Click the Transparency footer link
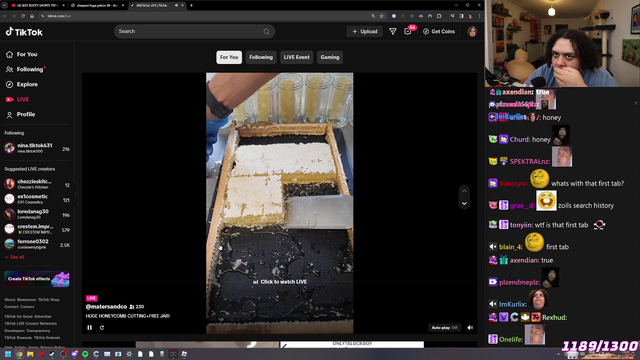 (x=38, y=331)
